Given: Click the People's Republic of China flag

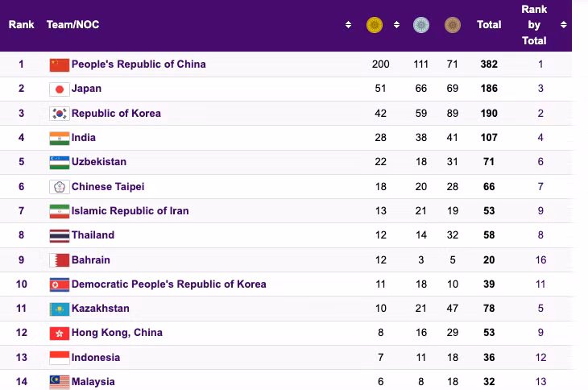Looking at the screenshot, I should (x=59, y=64).
